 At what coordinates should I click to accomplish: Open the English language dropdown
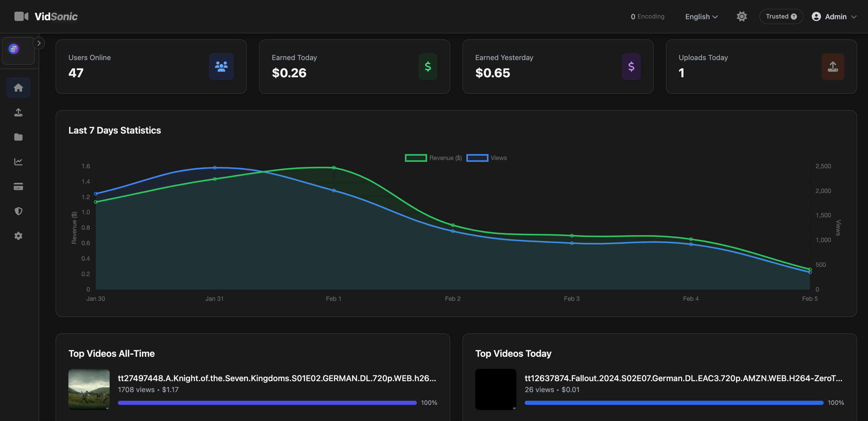click(x=701, y=16)
